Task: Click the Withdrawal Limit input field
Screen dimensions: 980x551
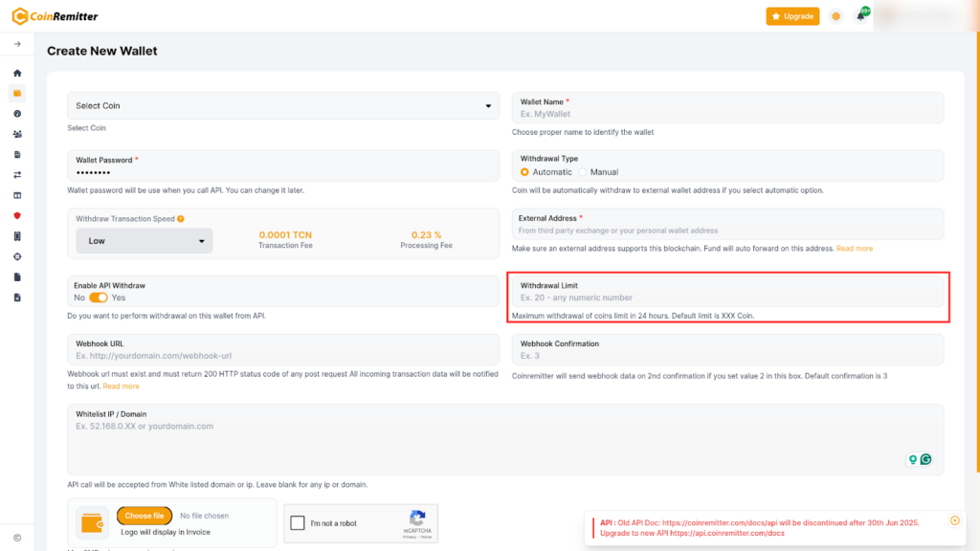Action: point(727,298)
